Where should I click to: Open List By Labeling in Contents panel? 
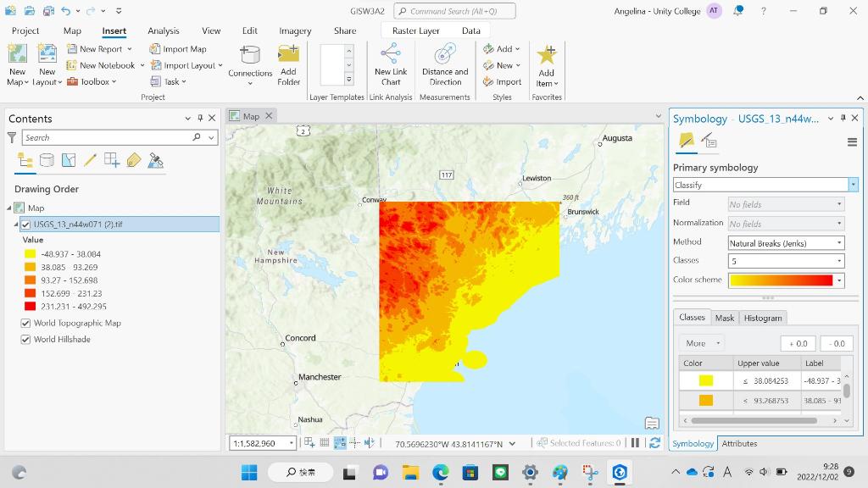(x=133, y=160)
